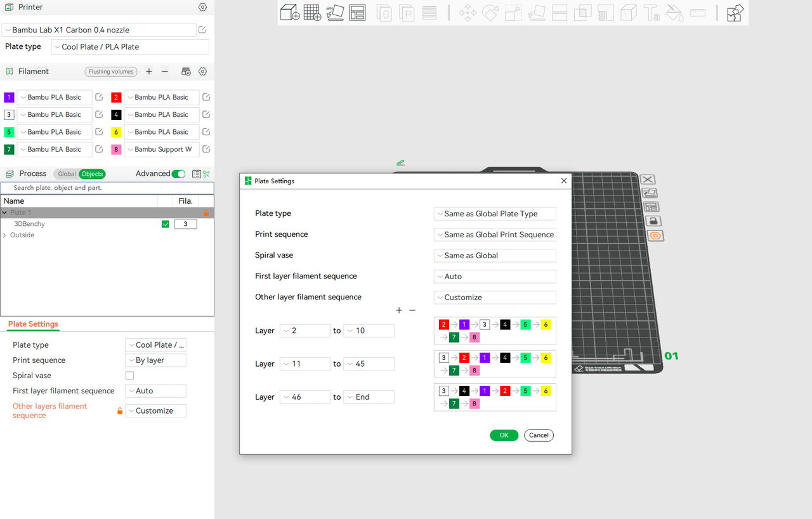
Task: Click the remove plate X icon beside bed
Action: tap(648, 180)
